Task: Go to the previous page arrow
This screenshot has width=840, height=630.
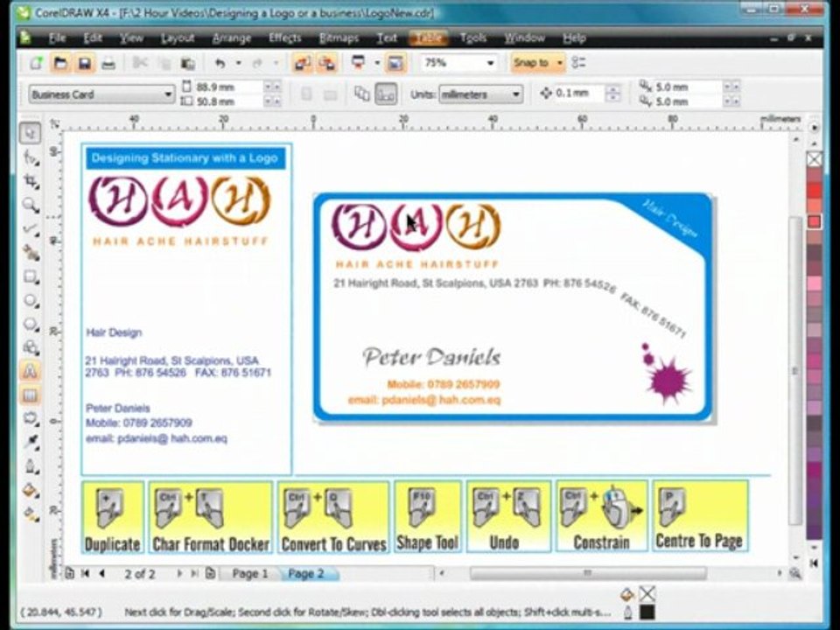Action: pyautogui.click(x=101, y=574)
